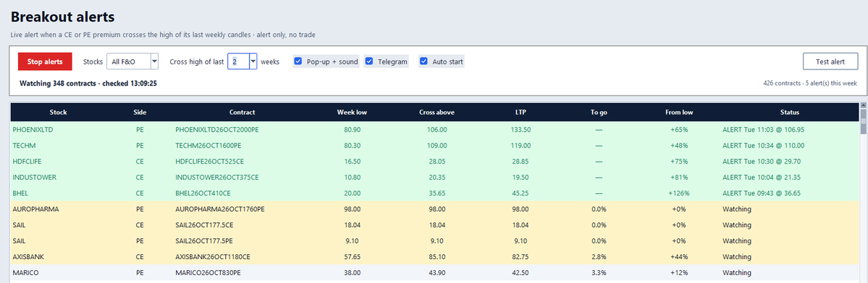Toggle the Pop-up + sound checkbox
This screenshot has width=868, height=283.
[x=298, y=62]
